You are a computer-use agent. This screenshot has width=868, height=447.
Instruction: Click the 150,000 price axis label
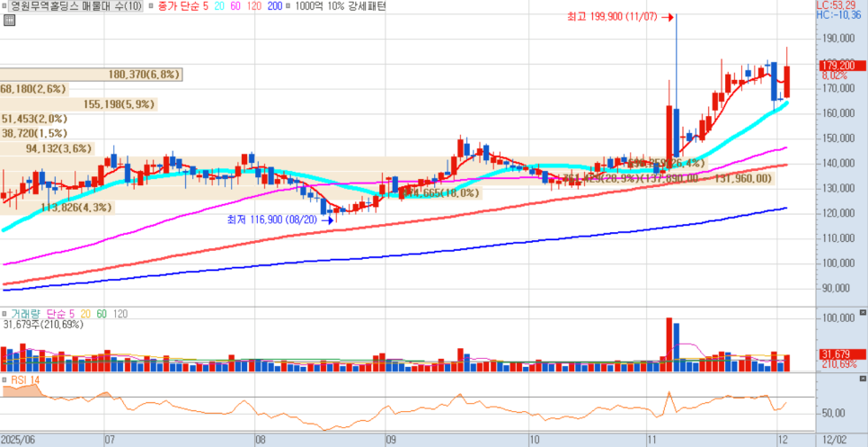[x=837, y=139]
